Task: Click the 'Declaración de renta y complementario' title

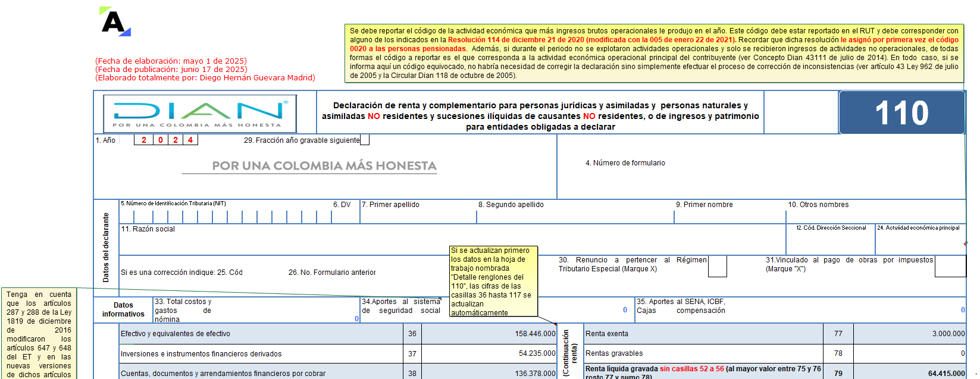Action: coord(540,116)
